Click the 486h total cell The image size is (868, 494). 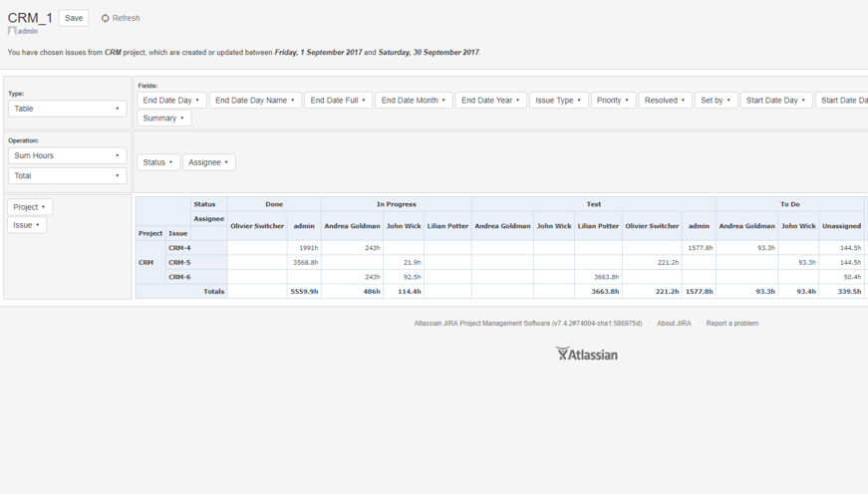(x=352, y=291)
